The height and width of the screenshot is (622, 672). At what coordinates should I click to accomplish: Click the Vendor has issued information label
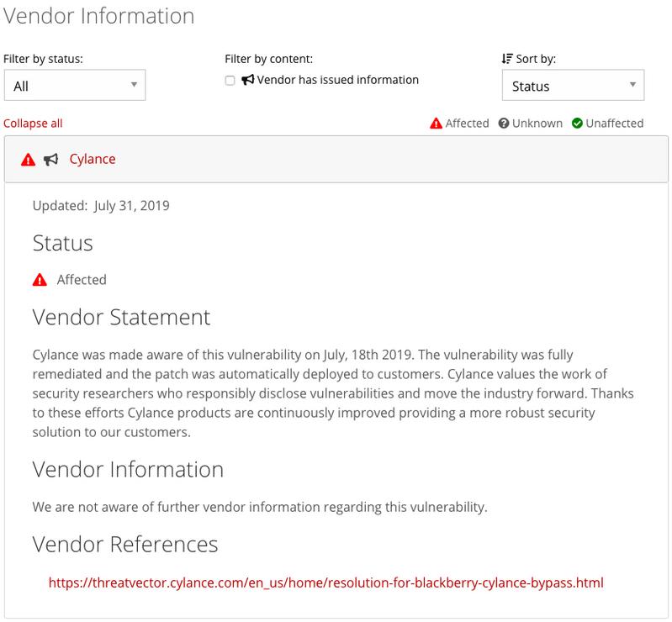click(338, 80)
